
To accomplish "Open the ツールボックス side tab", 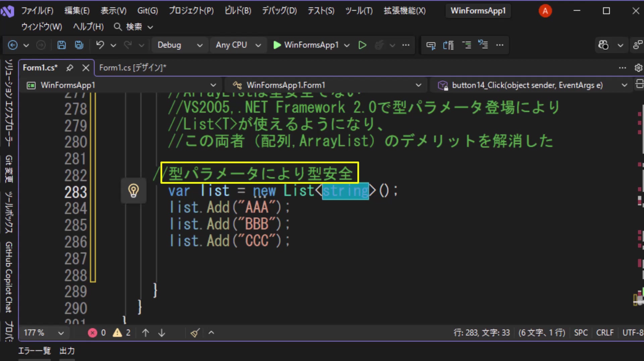I will point(9,212).
